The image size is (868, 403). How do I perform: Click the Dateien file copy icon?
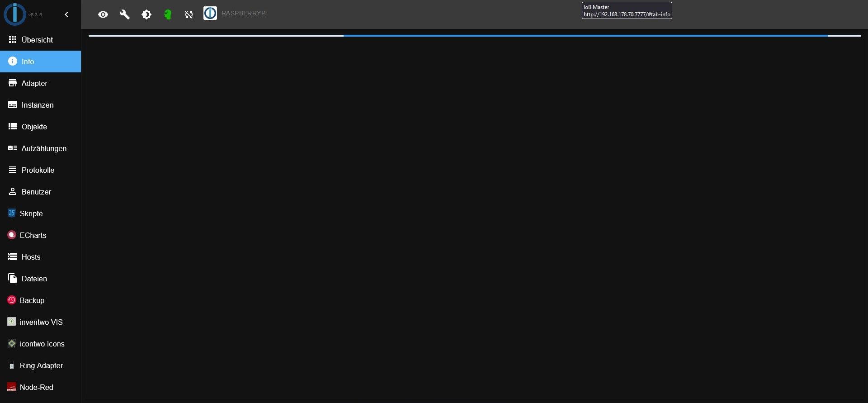coord(13,278)
